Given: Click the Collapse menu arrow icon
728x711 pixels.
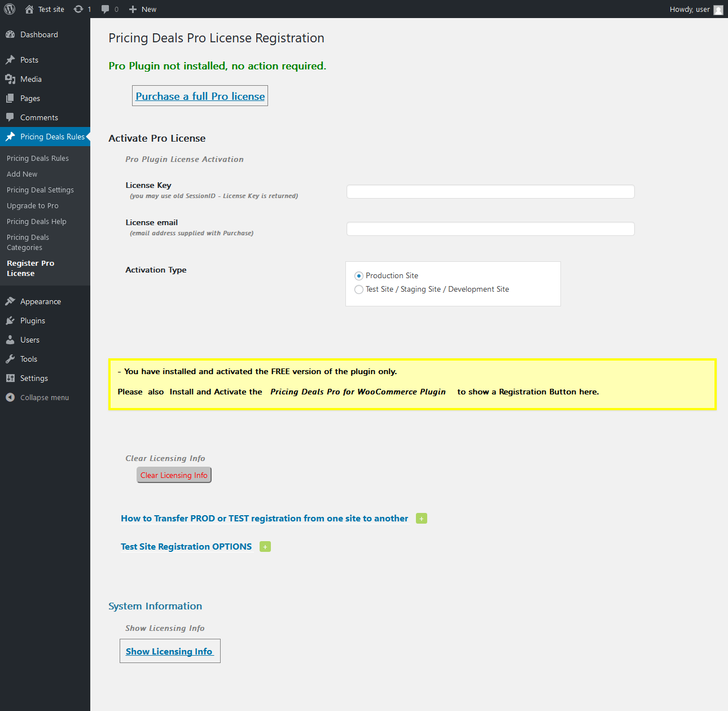Looking at the screenshot, I should coord(10,397).
